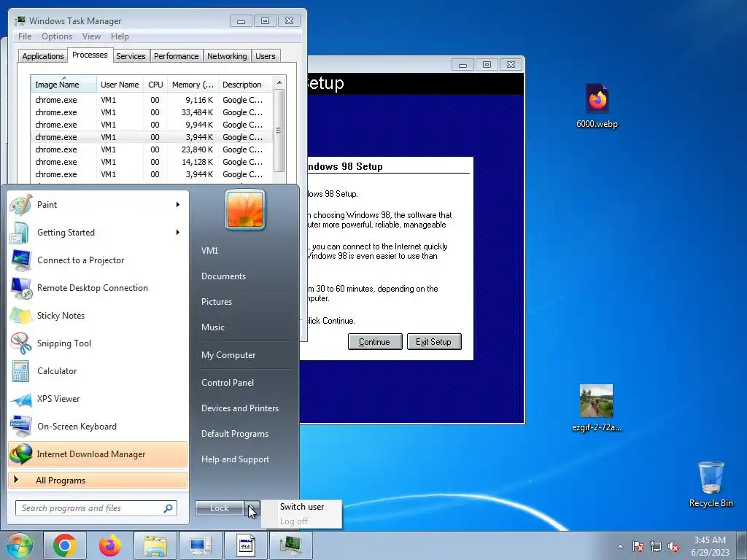Image resolution: width=747 pixels, height=560 pixels.
Task: Launch XPS Viewer
Action: coord(98,399)
